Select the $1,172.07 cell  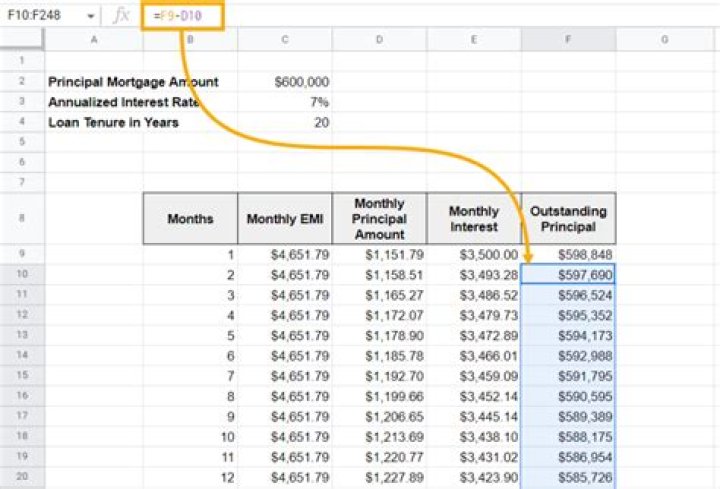[379, 315]
